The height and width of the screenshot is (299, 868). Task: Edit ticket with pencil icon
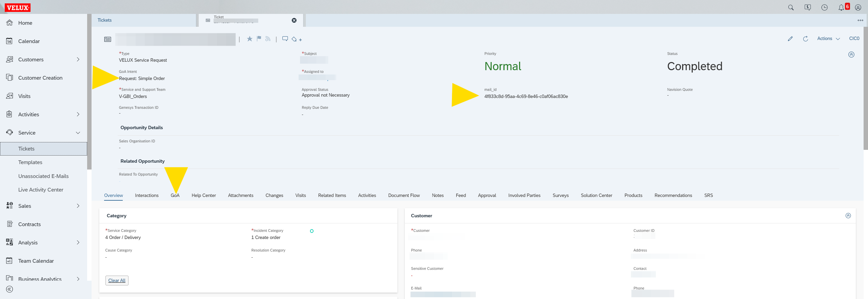pos(790,39)
